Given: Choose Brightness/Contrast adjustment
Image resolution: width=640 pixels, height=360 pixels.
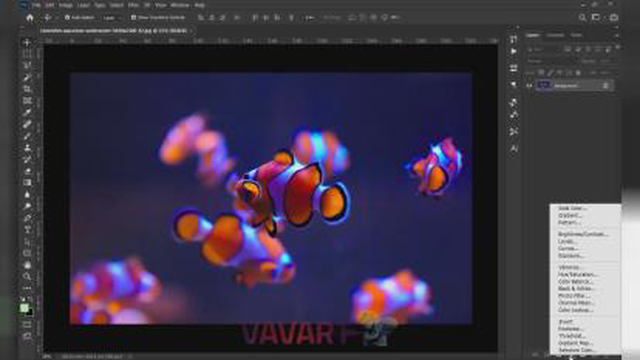Looking at the screenshot, I should click(x=583, y=234).
